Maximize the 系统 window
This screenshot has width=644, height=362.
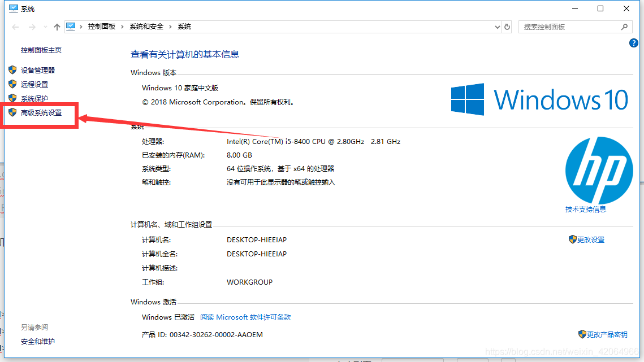[600, 8]
